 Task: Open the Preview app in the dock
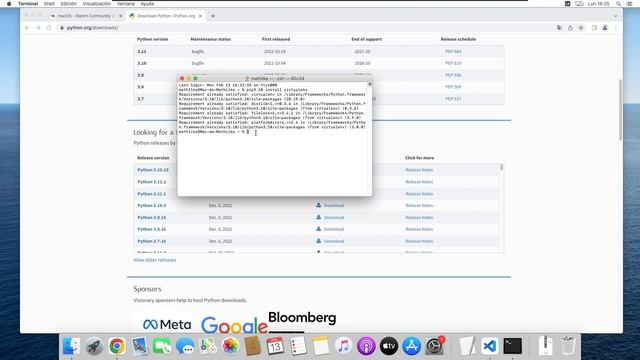click(140, 346)
